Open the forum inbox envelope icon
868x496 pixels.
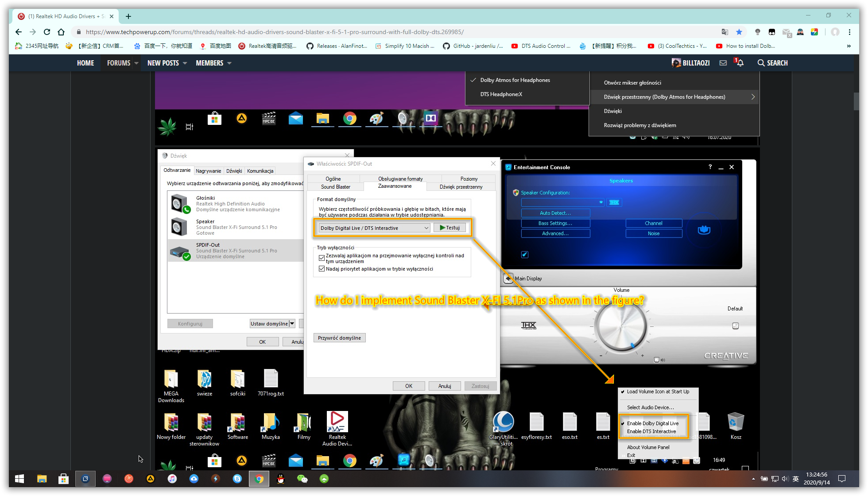pyautogui.click(x=723, y=63)
